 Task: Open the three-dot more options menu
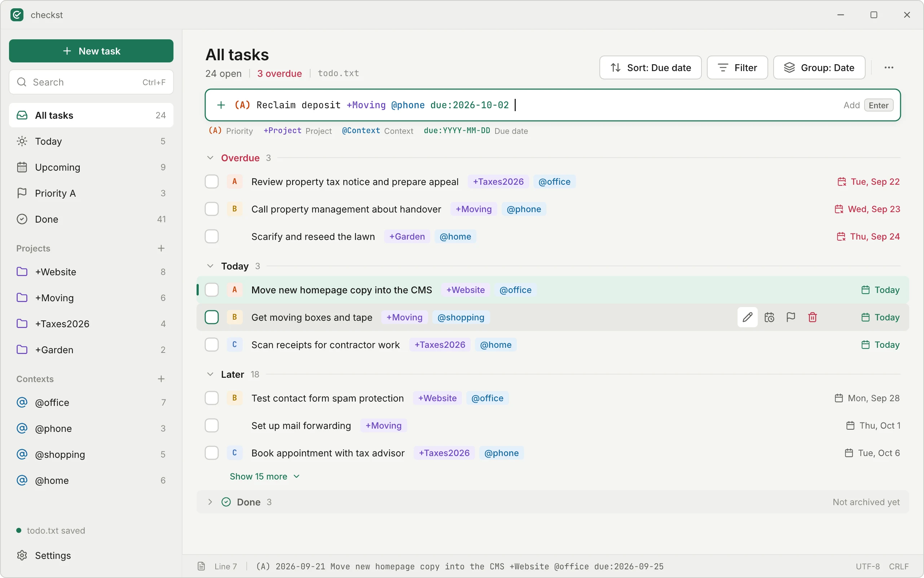[889, 68]
